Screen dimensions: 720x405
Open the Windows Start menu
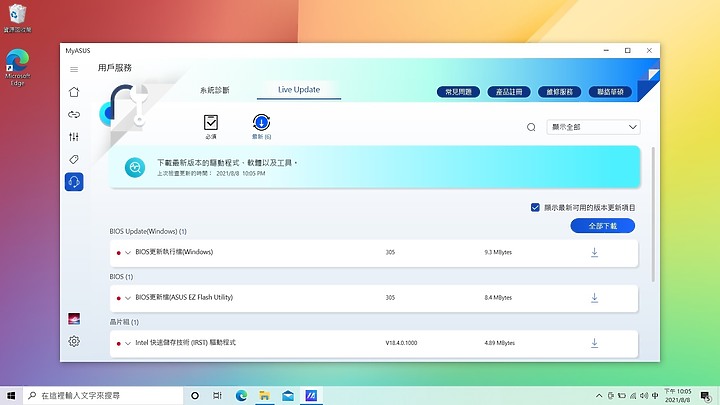pyautogui.click(x=11, y=395)
